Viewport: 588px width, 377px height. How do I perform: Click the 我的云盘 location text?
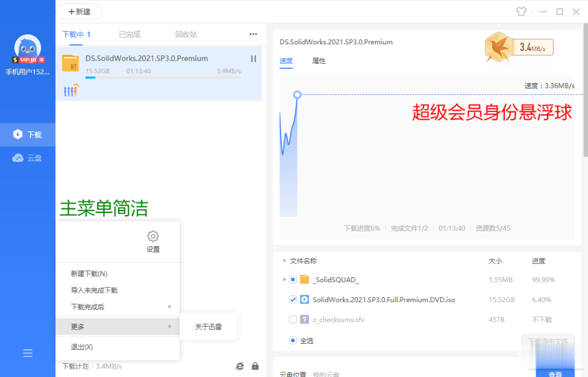coord(326,374)
